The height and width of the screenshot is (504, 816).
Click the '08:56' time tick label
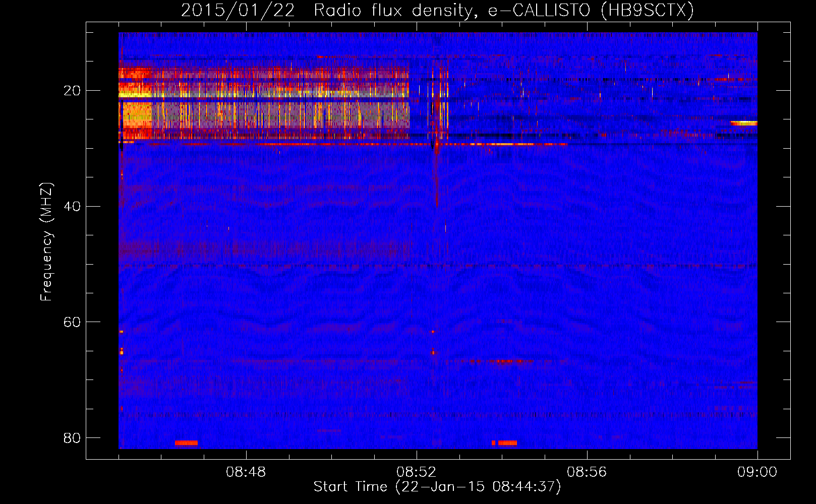587,472
